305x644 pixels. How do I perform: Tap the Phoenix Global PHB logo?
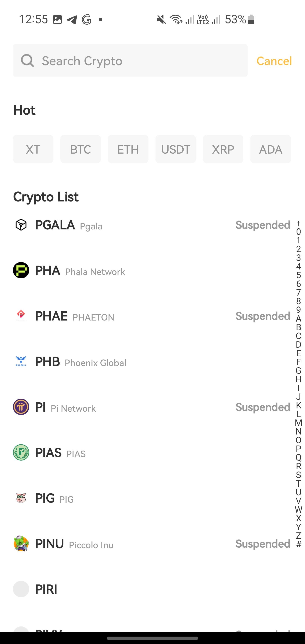21,361
